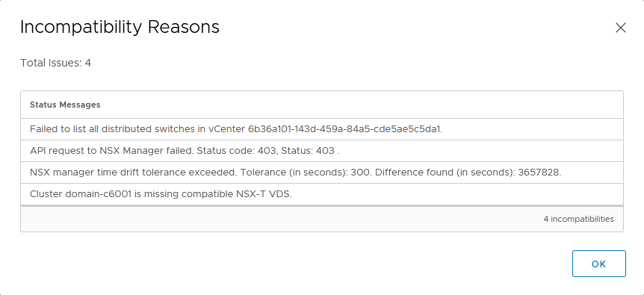Click the difference value 3657828

(539, 173)
